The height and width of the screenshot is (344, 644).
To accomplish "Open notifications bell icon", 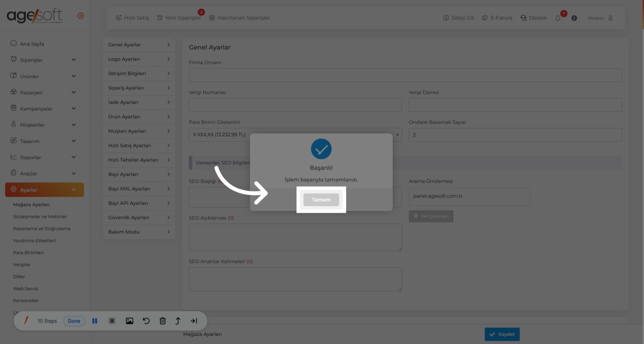I will pos(558,18).
